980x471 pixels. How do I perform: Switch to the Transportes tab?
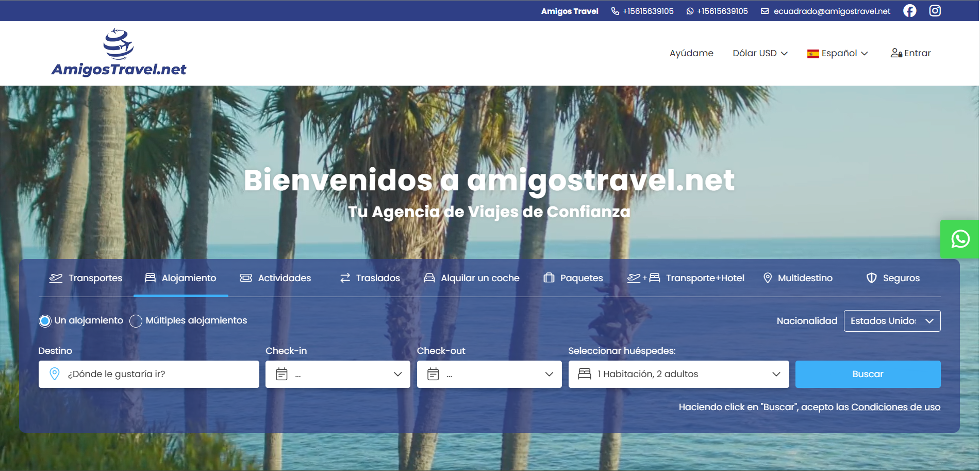pyautogui.click(x=86, y=278)
